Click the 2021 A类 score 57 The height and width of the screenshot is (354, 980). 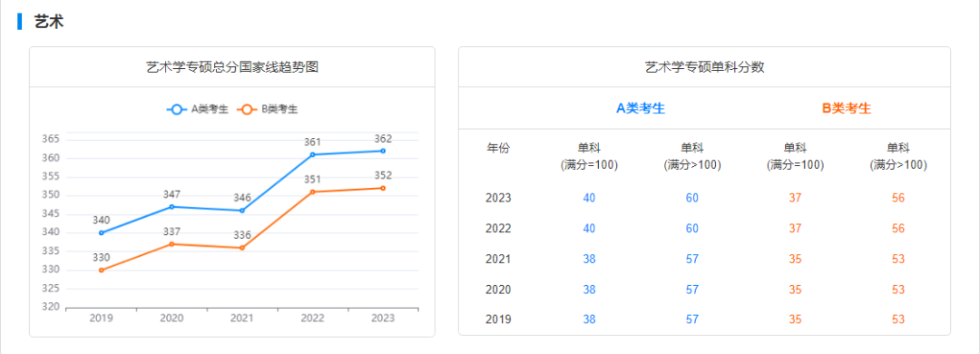(691, 259)
